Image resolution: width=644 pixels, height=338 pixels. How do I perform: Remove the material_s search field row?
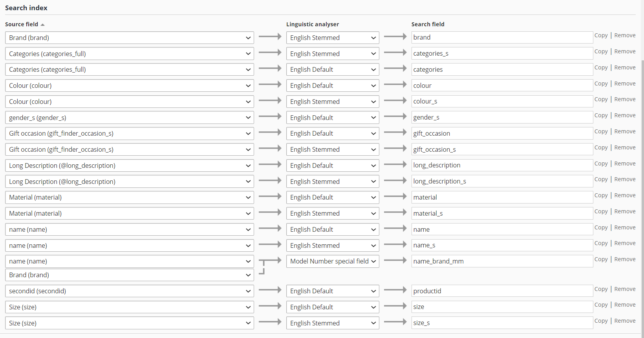(x=625, y=211)
